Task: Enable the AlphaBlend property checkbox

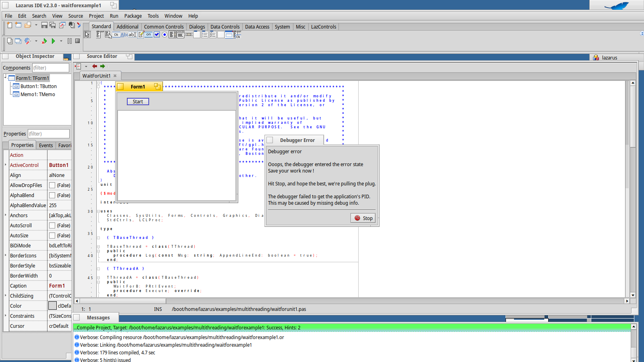Action: [x=52, y=195]
